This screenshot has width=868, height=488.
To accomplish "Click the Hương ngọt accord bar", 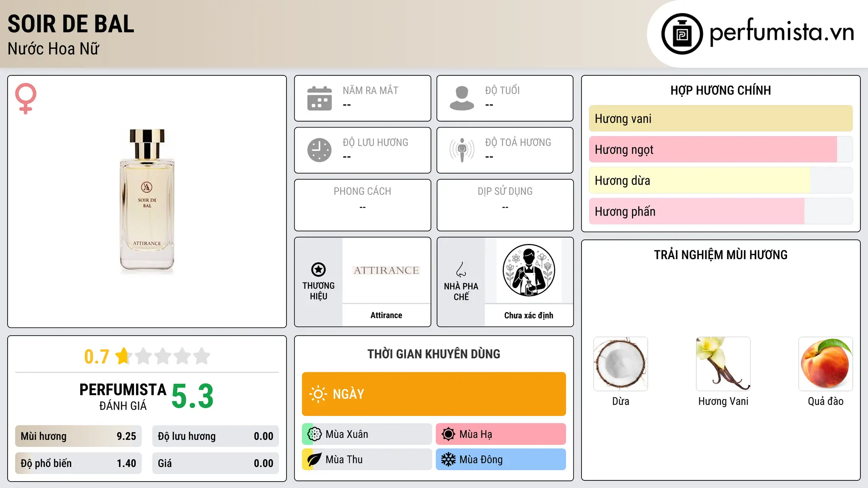I will tap(721, 150).
